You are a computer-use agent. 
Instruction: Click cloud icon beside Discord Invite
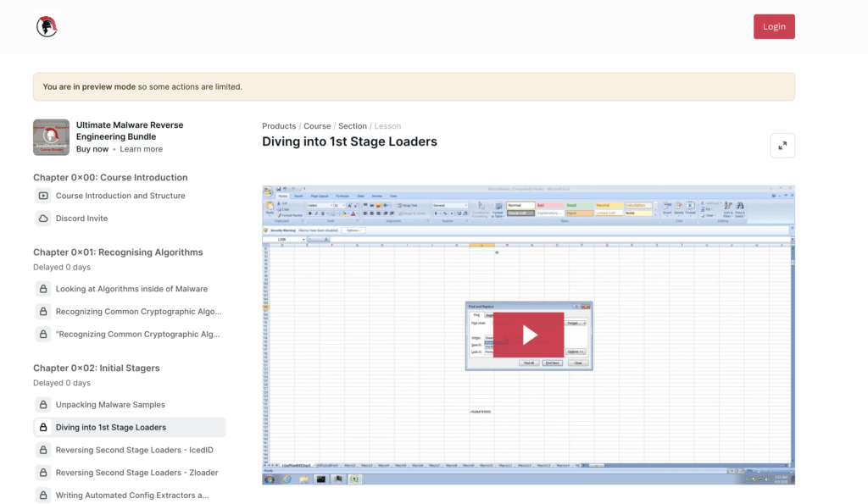[x=43, y=219]
